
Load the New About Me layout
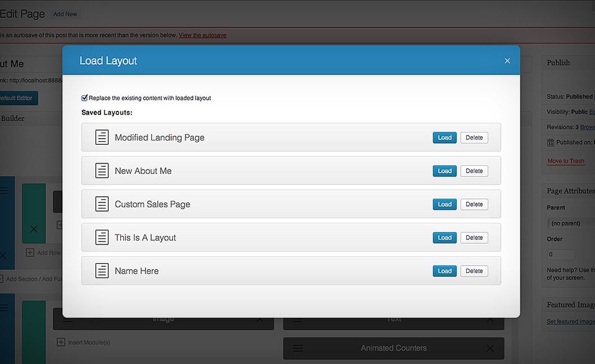[444, 171]
